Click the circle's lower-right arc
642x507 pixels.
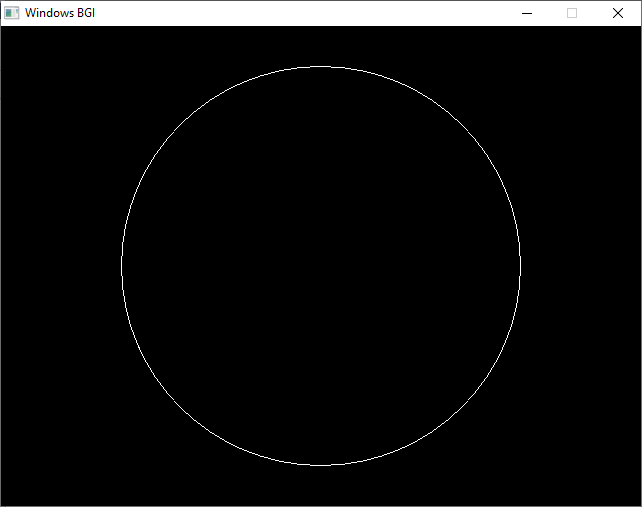pyautogui.click(x=462, y=407)
